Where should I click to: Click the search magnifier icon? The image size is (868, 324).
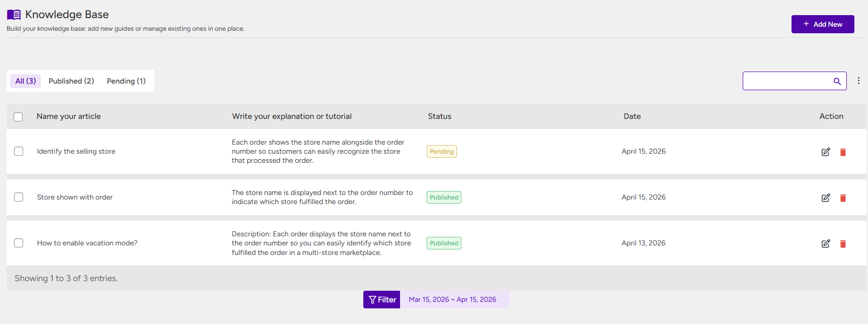click(x=837, y=81)
